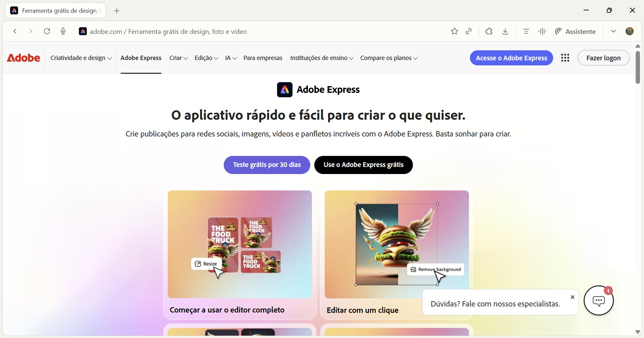Open the reader mode lines icon
Screen dimensions: 644x338
coord(526,31)
